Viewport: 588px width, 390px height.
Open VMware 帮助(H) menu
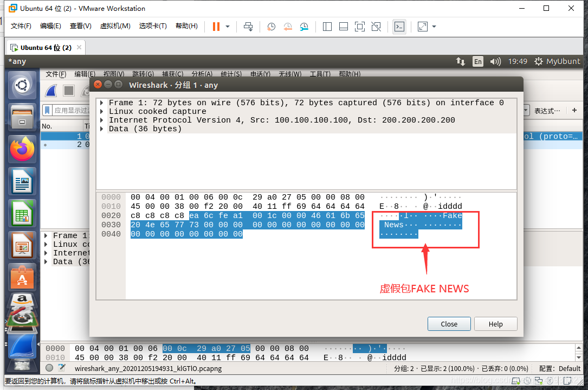tap(187, 26)
